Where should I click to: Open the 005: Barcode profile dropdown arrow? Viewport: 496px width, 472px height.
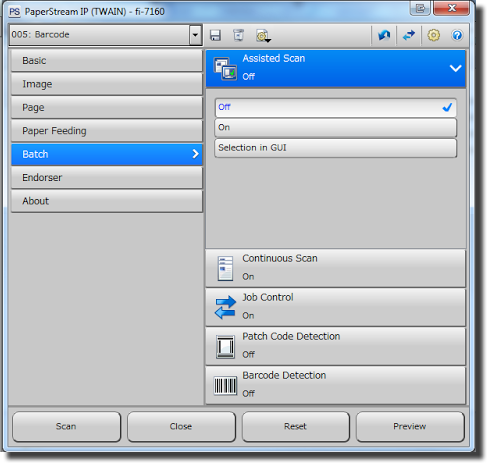click(x=195, y=35)
